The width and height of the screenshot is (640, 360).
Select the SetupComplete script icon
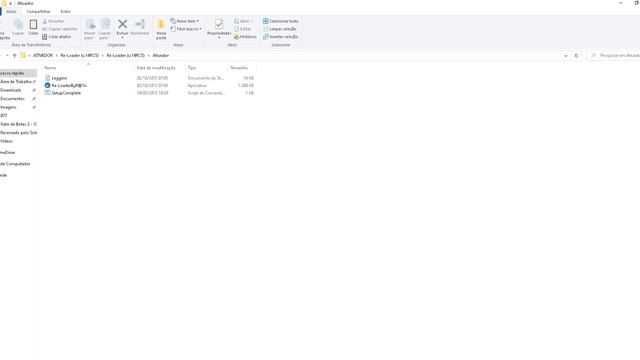[x=47, y=93]
